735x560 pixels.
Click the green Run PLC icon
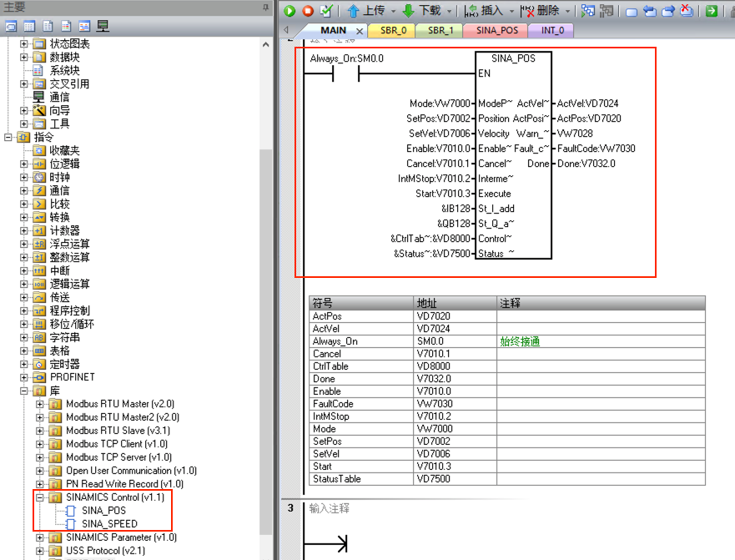tap(289, 11)
